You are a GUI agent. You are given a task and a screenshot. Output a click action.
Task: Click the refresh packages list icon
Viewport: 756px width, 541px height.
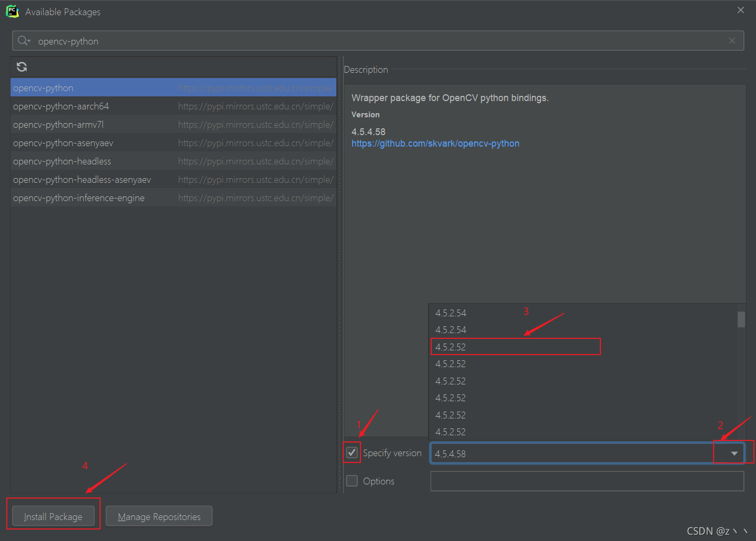(21, 67)
